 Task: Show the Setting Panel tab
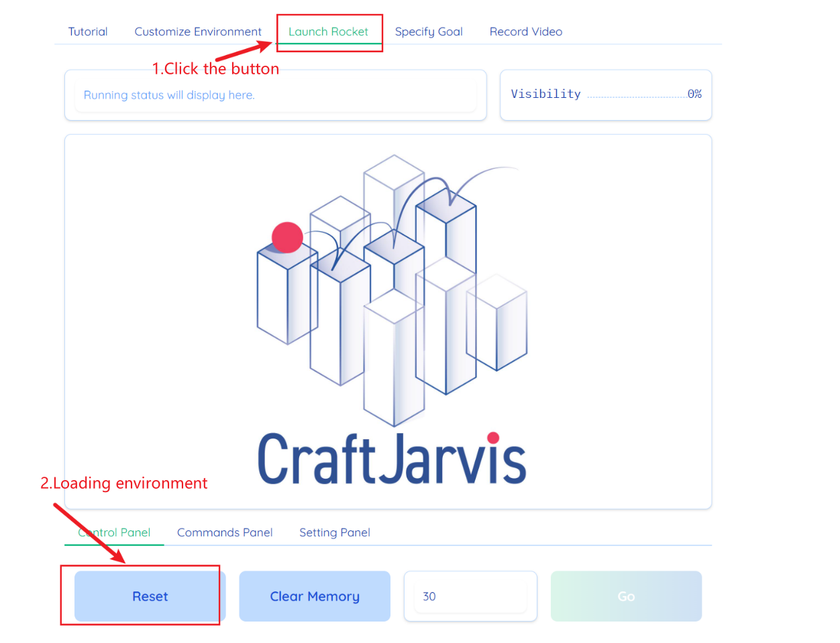[335, 532]
